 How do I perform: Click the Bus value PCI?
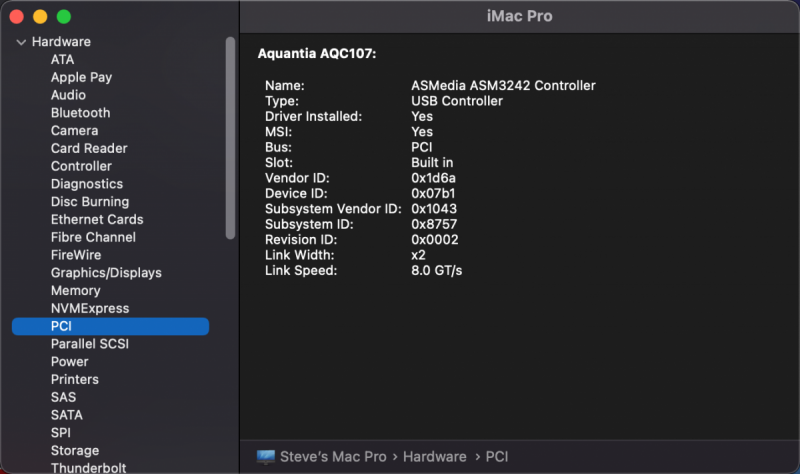click(x=421, y=147)
